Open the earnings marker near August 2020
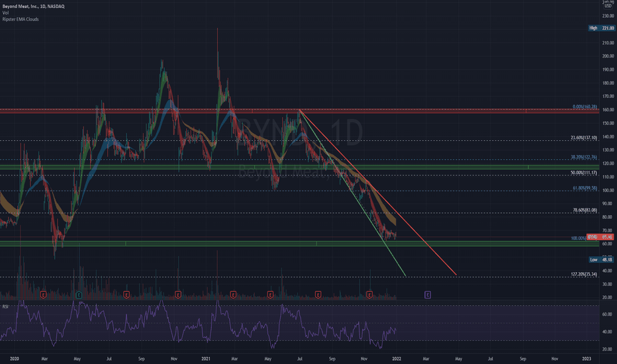The image size is (617, 364). (126, 295)
